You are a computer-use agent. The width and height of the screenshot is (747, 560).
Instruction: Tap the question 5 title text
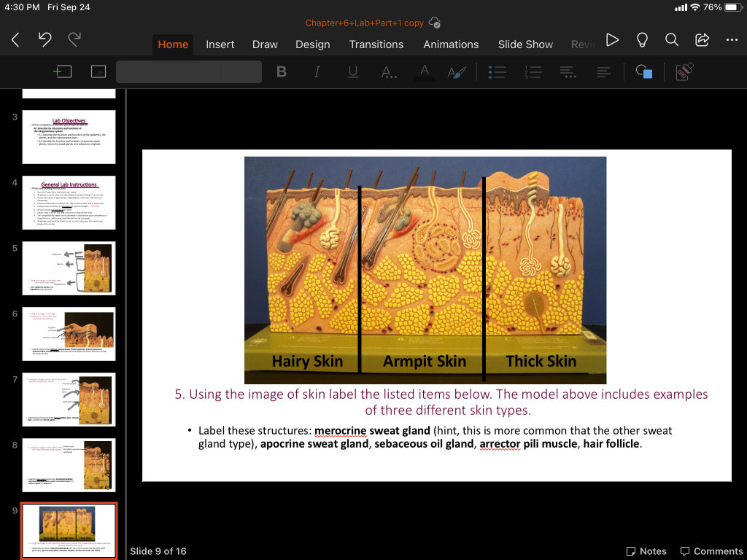point(441,402)
